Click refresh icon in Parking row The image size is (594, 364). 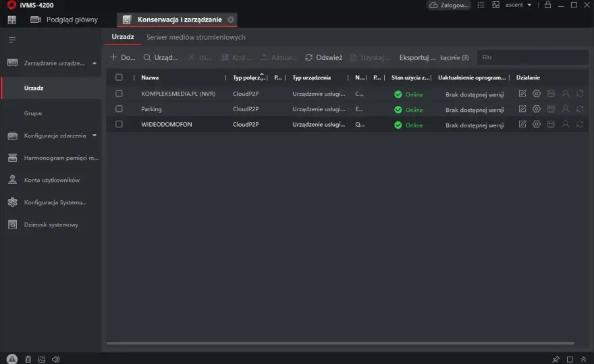coord(580,109)
